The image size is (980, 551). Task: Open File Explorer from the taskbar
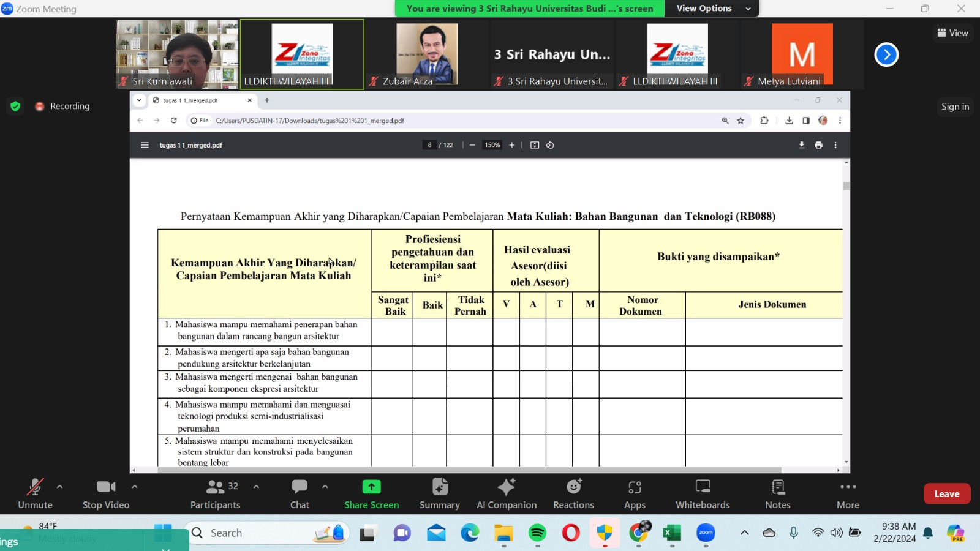[x=503, y=533]
